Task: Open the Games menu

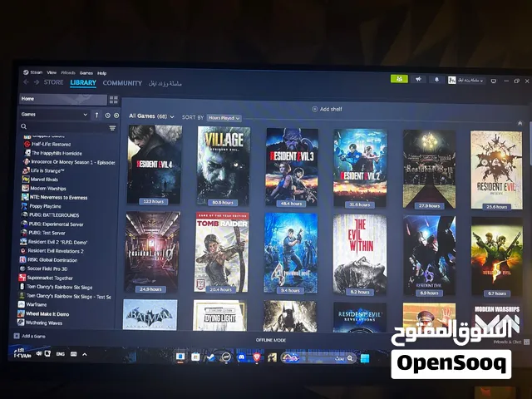Action: point(86,73)
